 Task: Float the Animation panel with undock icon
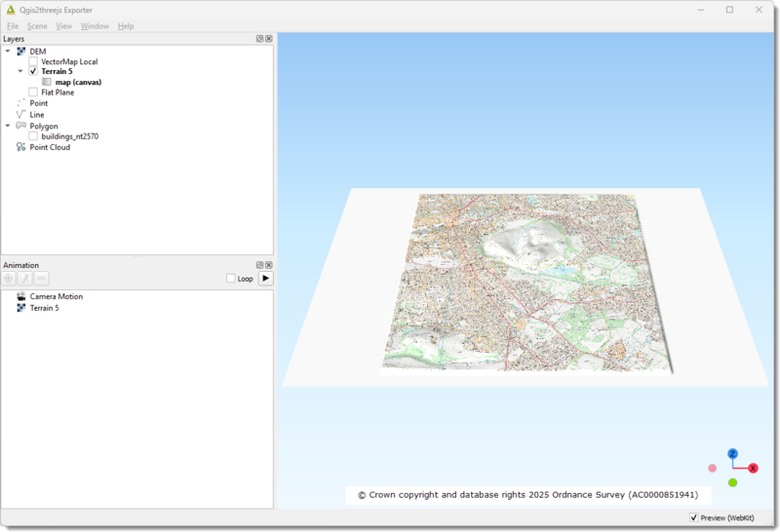259,265
